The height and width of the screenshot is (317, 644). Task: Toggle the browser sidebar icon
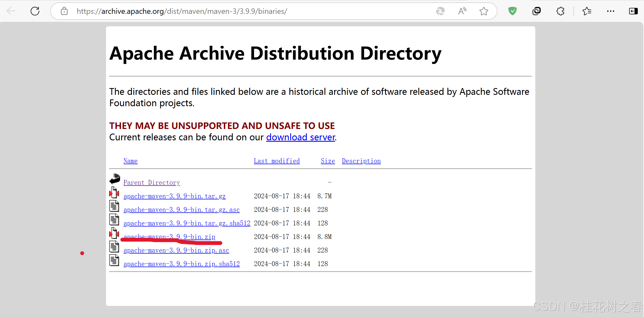(633, 11)
